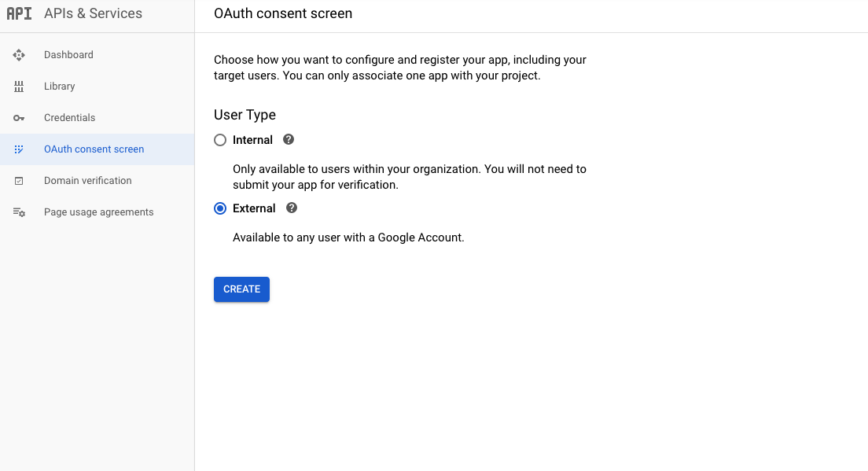Viewport: 868px width, 471px height.
Task: Click the 'Choose how you want to configure' paragraph
Action: click(x=400, y=68)
